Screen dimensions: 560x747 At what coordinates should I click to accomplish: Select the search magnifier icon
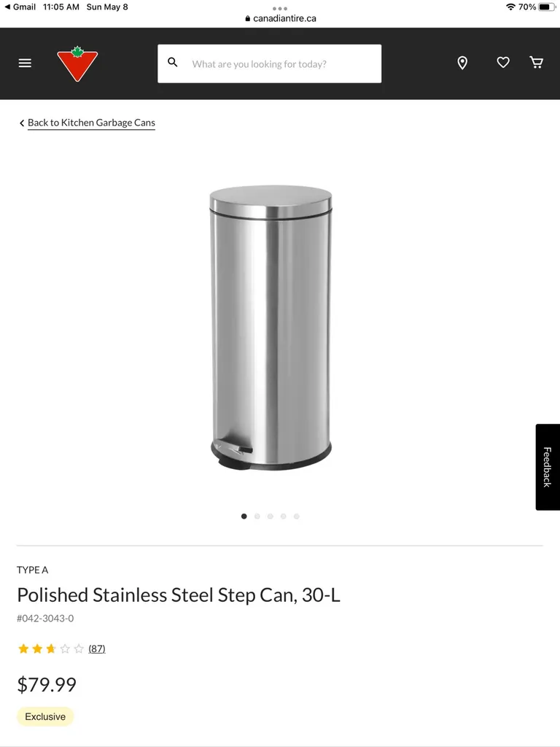tap(173, 62)
